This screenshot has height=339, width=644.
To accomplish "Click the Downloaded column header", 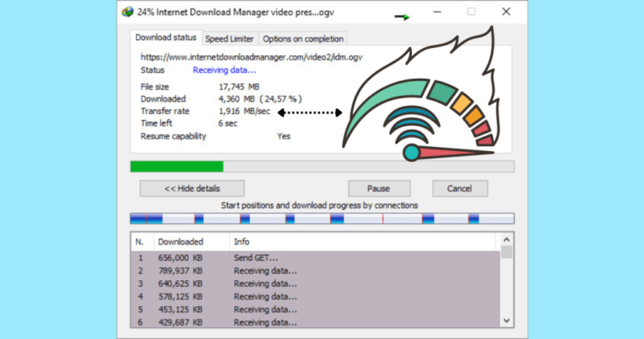I will 192,242.
